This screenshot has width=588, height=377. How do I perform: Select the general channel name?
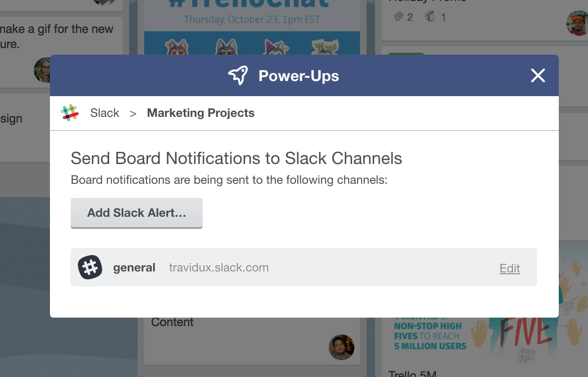pos(134,268)
